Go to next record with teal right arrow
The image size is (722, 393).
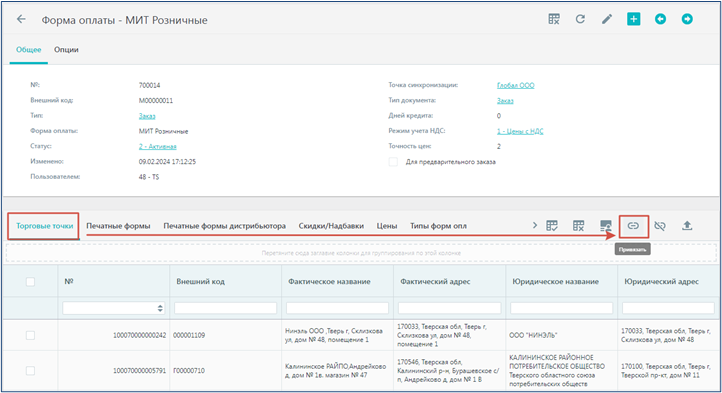(687, 19)
